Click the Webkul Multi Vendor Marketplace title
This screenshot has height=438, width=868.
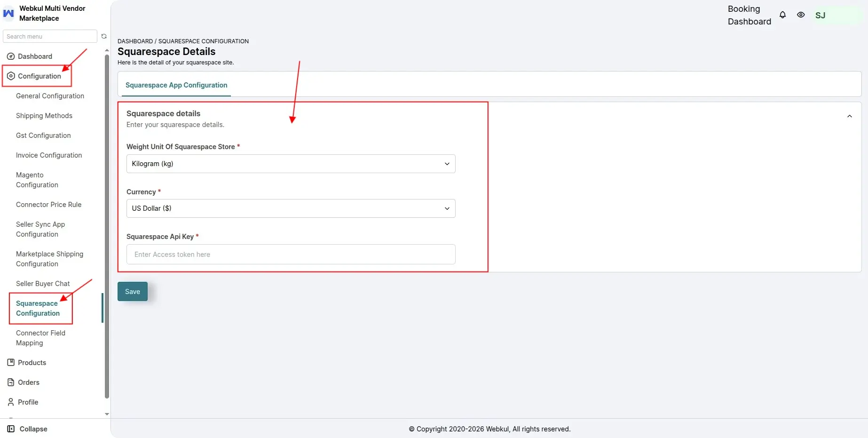click(52, 14)
